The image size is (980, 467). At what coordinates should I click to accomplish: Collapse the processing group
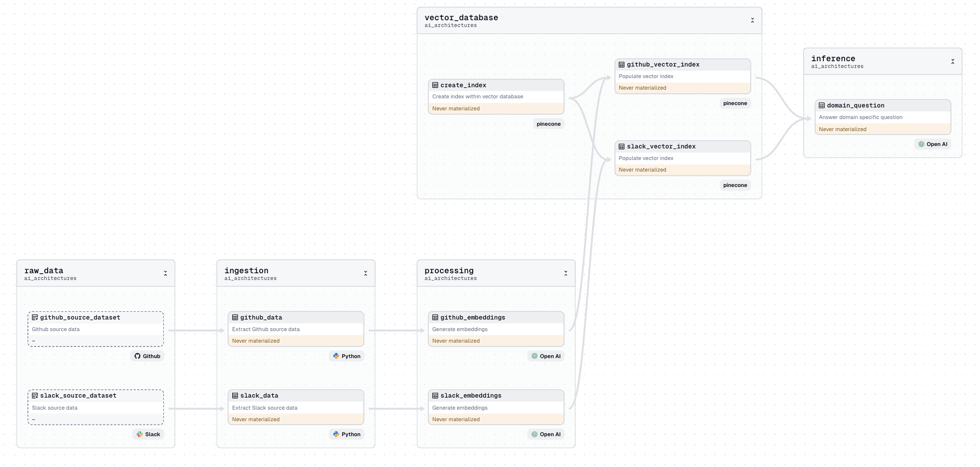pos(566,273)
